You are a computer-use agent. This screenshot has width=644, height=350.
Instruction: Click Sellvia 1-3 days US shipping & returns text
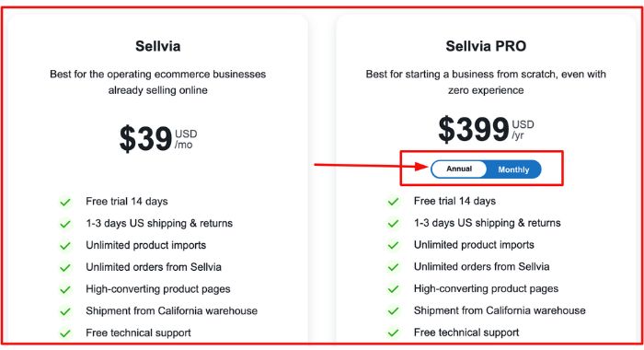pos(159,223)
